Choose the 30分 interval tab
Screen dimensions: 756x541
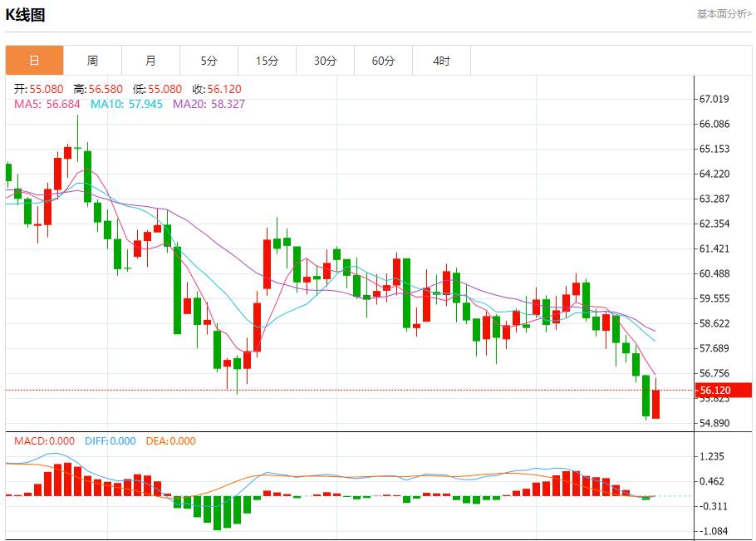[x=325, y=61]
